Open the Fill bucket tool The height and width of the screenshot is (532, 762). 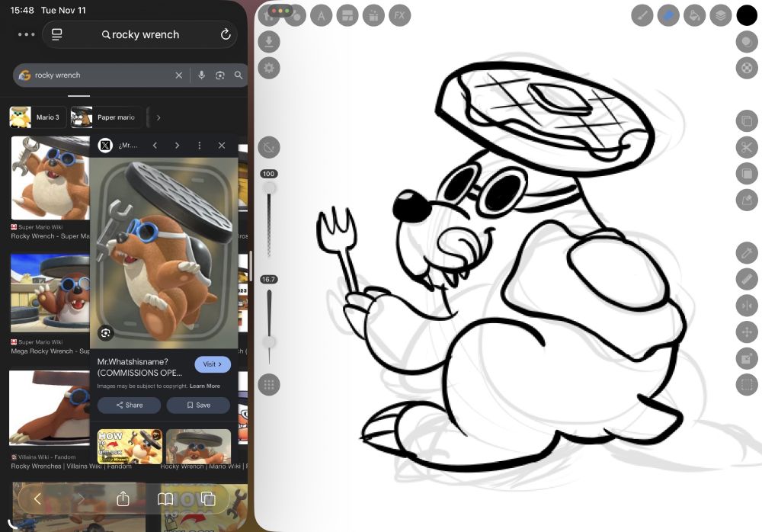tap(695, 15)
